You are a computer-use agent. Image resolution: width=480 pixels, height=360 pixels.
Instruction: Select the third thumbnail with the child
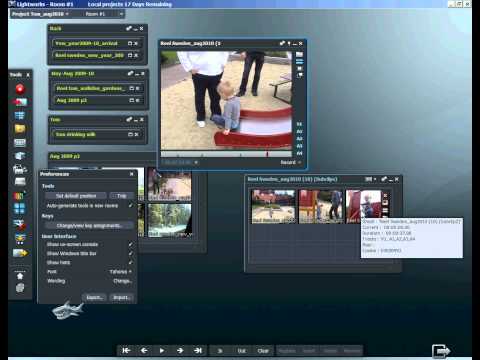pos(364,205)
